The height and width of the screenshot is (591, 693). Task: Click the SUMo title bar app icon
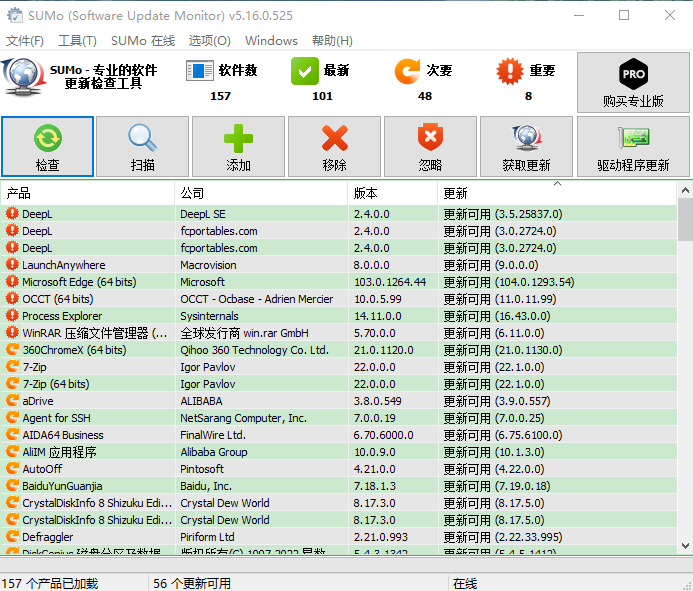pyautogui.click(x=15, y=15)
